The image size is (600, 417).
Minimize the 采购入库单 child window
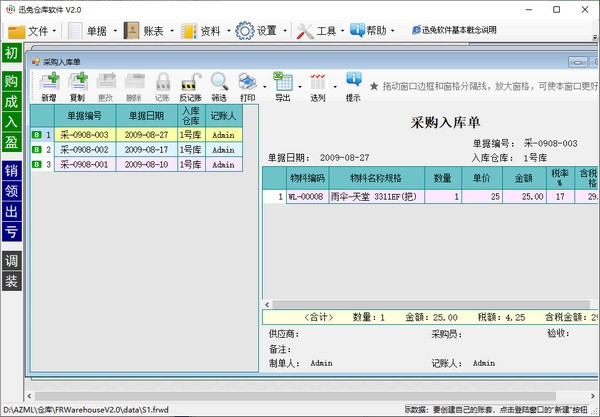point(578,62)
